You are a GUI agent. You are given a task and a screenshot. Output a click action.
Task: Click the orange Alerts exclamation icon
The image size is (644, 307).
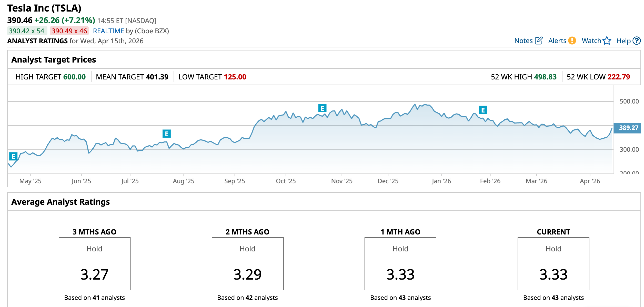click(x=572, y=40)
